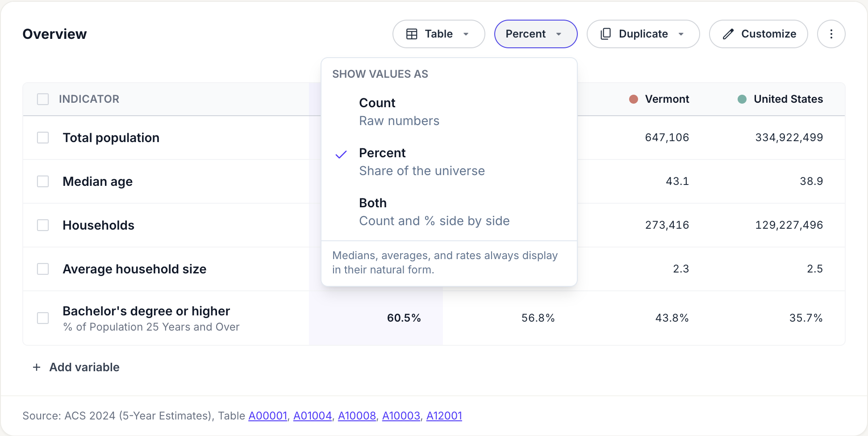Click the table grid icon
The width and height of the screenshot is (868, 436).
(x=412, y=34)
